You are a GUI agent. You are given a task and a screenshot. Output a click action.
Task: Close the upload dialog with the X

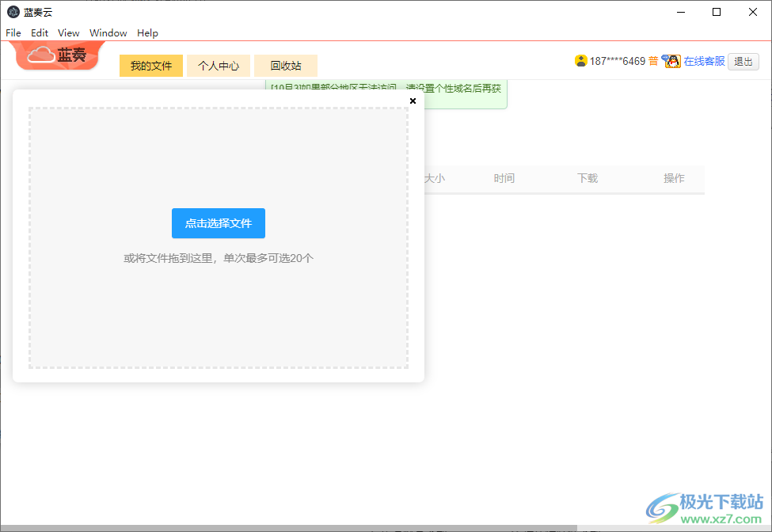click(x=413, y=101)
